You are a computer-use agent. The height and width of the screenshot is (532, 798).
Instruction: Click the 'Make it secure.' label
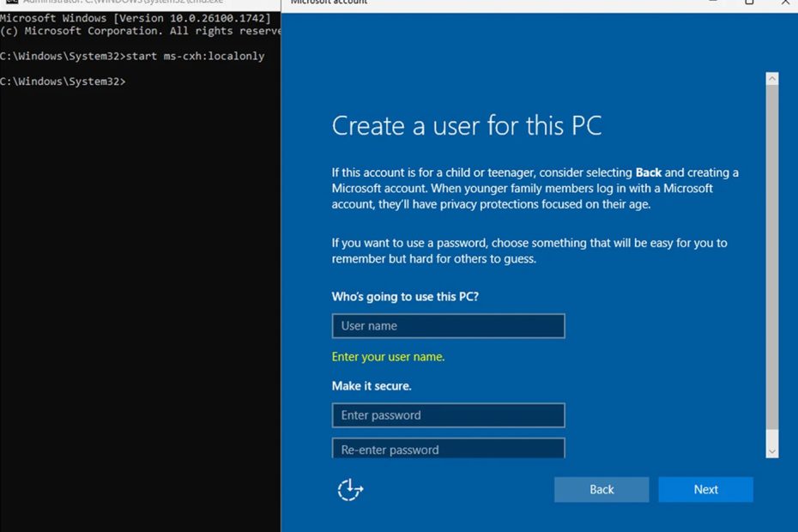[x=372, y=386]
